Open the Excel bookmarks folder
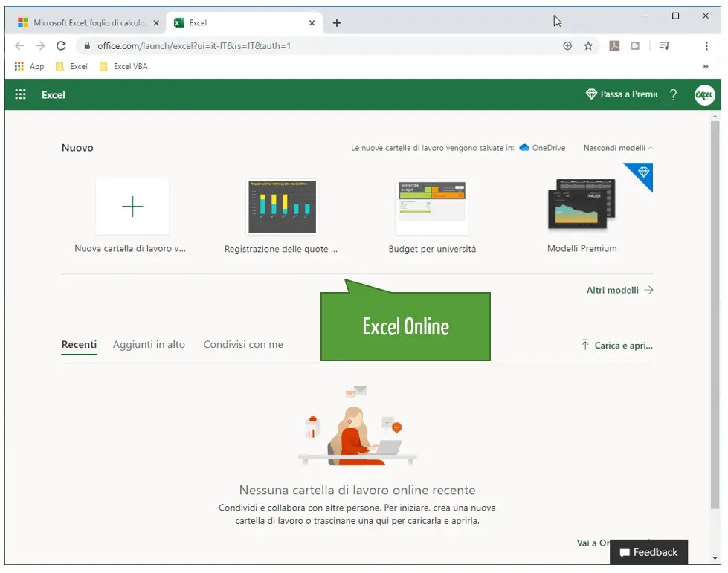Screen dimensions: 728x573 [71, 66]
